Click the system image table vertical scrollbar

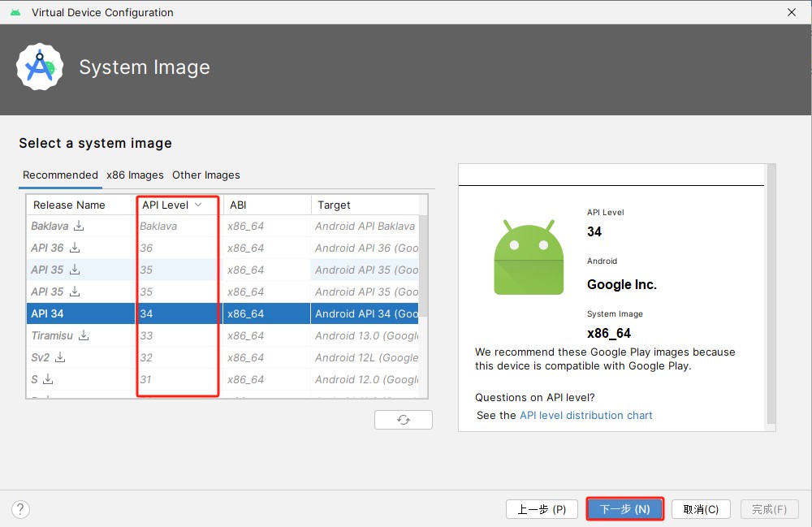pos(422,266)
